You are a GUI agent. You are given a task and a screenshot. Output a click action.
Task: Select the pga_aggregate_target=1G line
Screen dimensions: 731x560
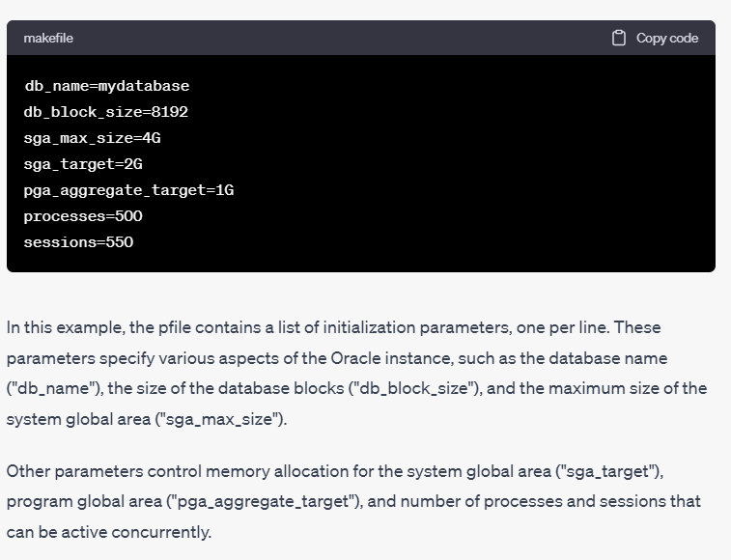pos(128,190)
